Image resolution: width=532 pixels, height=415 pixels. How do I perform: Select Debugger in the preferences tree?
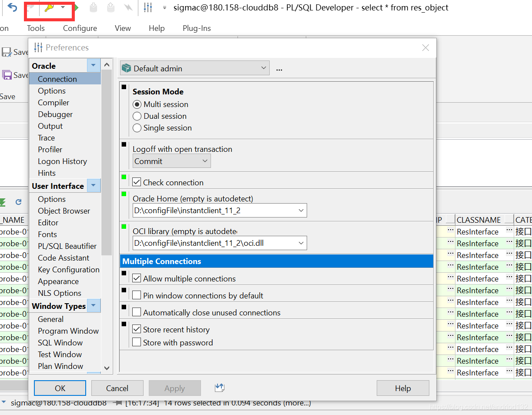point(55,114)
